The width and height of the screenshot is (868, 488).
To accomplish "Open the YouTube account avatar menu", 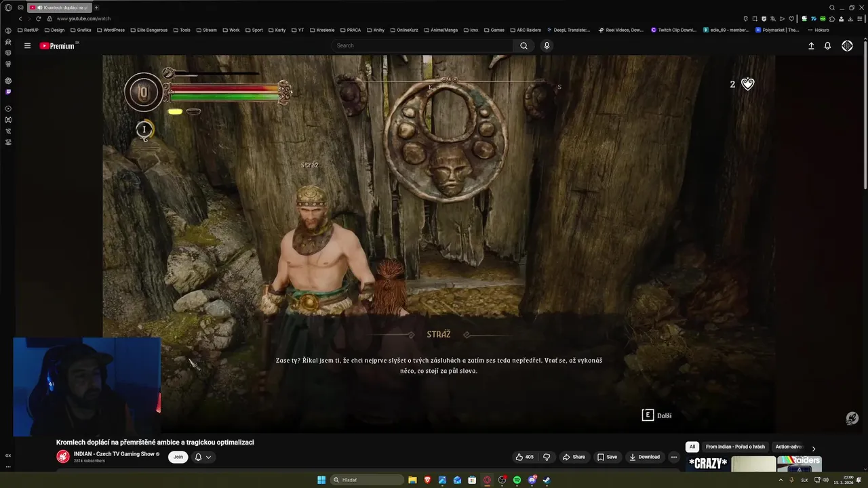I will coord(847,45).
